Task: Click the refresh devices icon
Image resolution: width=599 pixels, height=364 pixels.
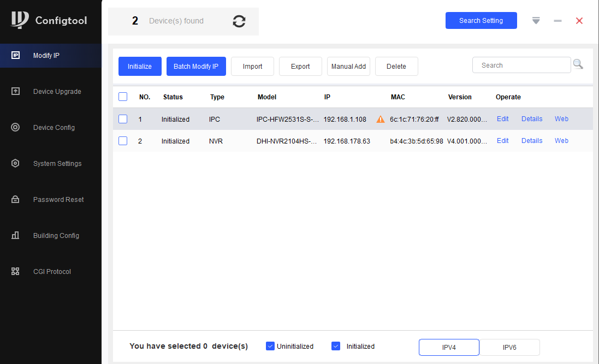Action: 239,21
